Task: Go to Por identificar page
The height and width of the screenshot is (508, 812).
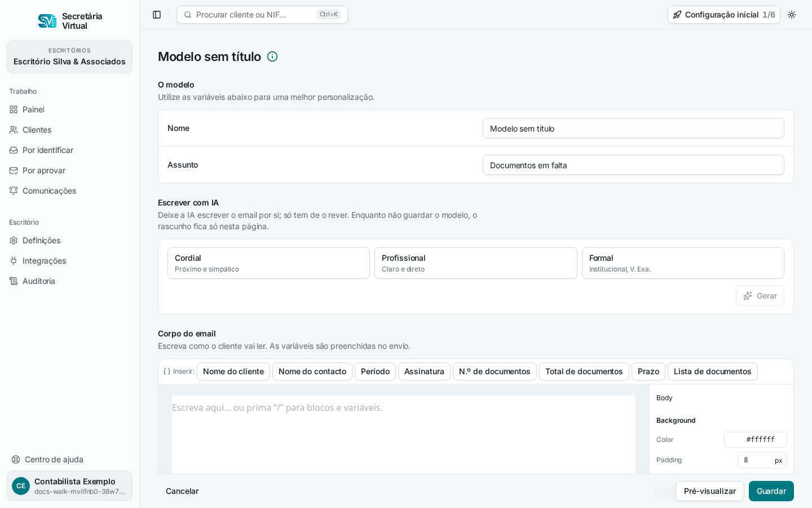Action: pyautogui.click(x=69, y=150)
